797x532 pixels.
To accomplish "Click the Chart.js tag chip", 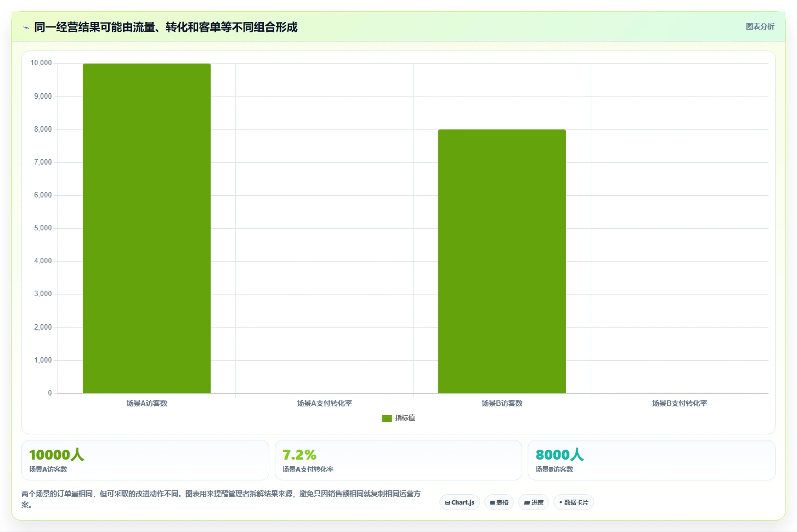I will pos(460,502).
